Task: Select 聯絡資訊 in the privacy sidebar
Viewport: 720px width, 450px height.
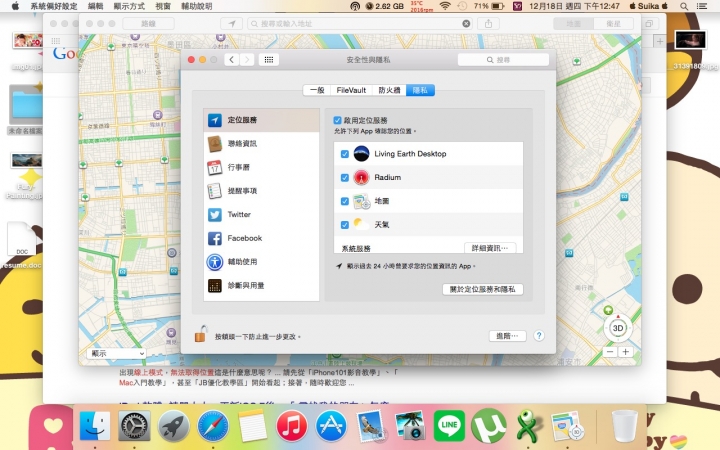Action: point(261,144)
